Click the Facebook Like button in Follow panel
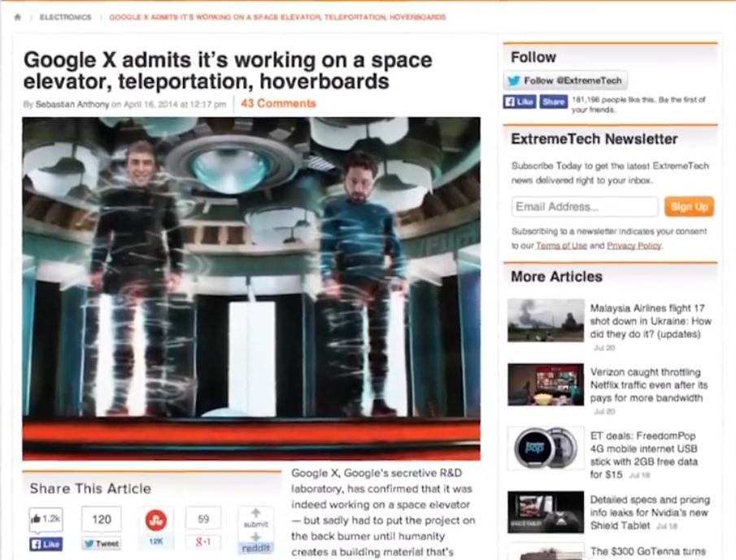This screenshot has height=560, width=736. coord(520,102)
